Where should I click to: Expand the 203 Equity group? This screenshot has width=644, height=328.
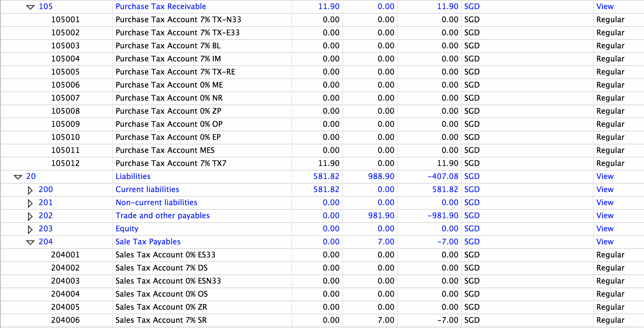click(30, 229)
